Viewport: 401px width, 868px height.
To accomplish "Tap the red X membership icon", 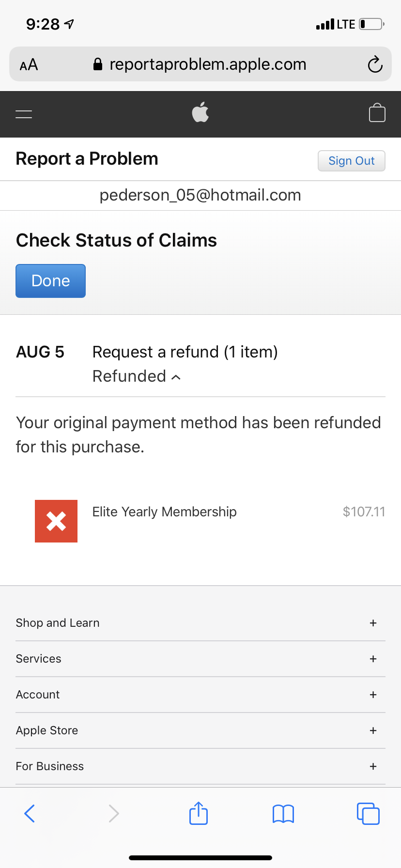I will 56,521.
